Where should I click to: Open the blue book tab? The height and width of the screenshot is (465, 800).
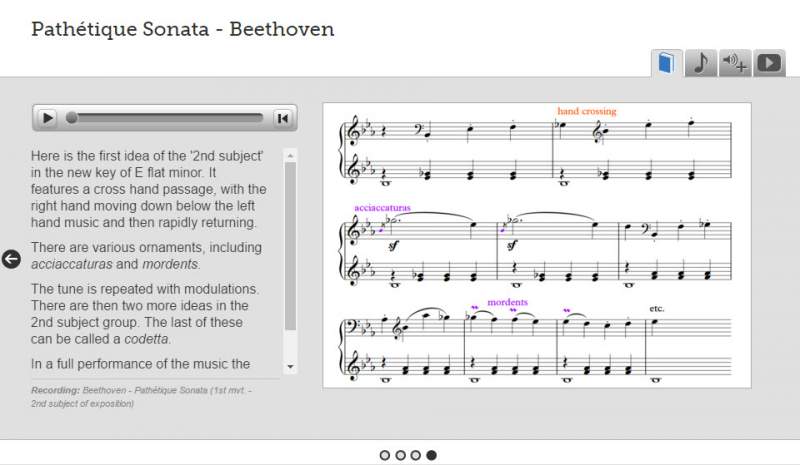click(666, 63)
